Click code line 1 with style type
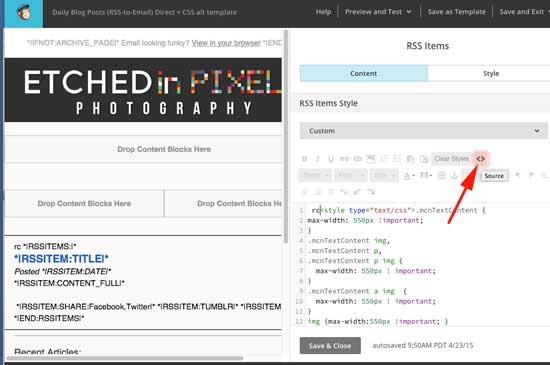The height and width of the screenshot is (365, 550). (398, 210)
